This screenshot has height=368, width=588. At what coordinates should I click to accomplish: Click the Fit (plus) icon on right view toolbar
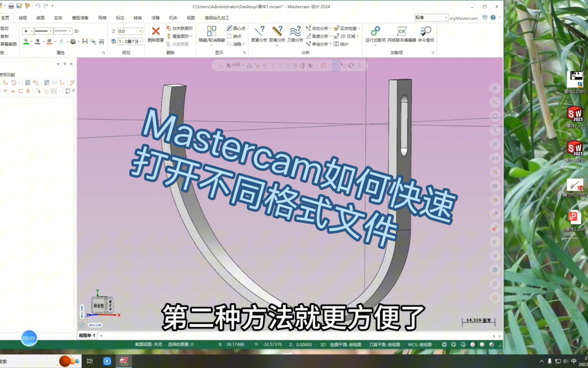(495, 88)
